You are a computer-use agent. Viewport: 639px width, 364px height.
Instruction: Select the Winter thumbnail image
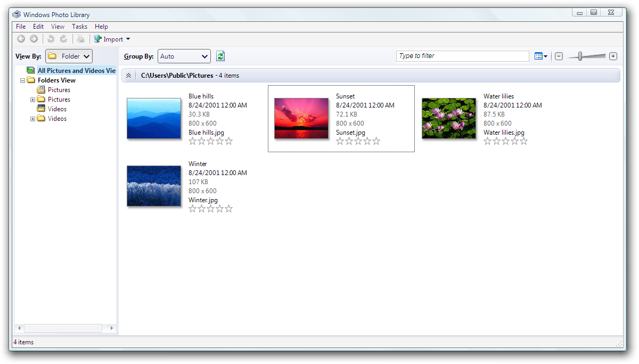(154, 186)
